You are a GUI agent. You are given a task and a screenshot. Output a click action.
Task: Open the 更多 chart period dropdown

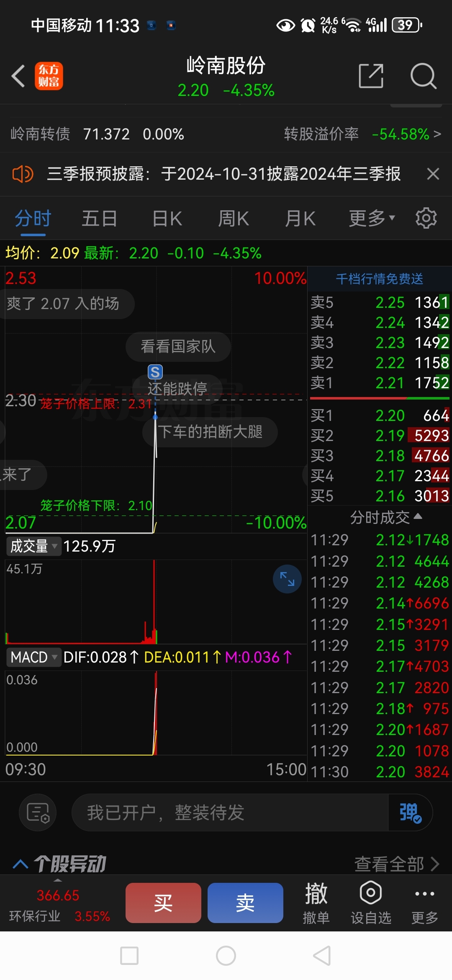click(372, 218)
